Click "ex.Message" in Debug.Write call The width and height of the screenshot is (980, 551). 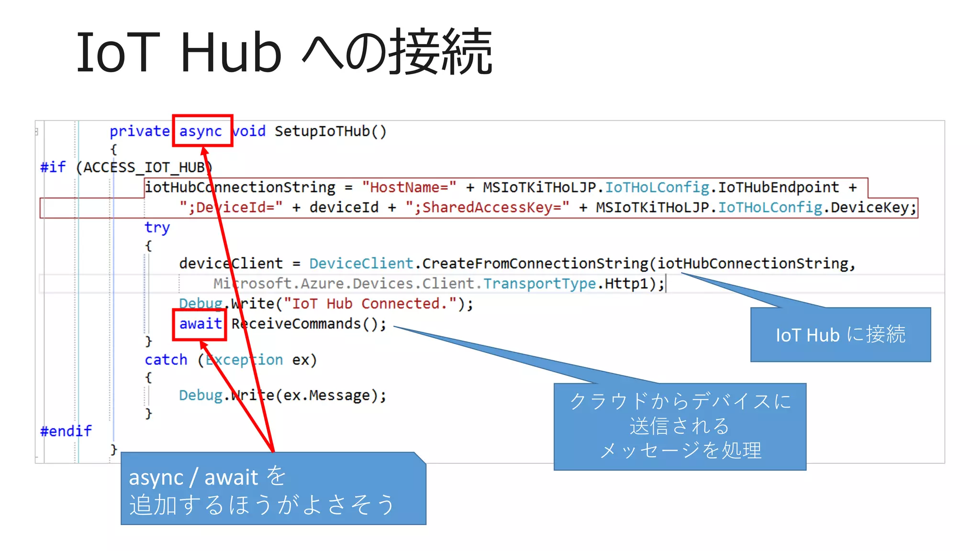(326, 396)
